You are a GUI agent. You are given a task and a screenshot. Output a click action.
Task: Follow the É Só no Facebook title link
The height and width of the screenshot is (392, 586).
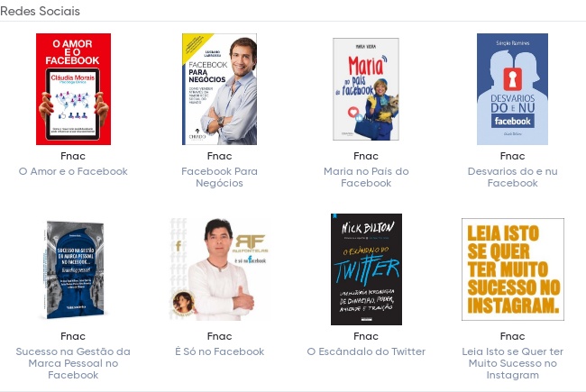[219, 351]
